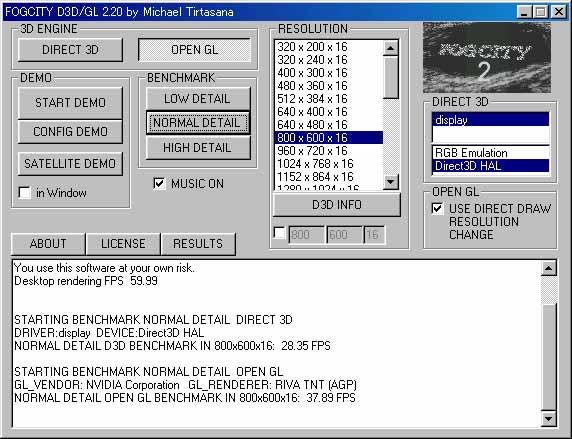Screen dimensions: 572x439
Task: Maximize the FOGCITY window
Action: 540,12
